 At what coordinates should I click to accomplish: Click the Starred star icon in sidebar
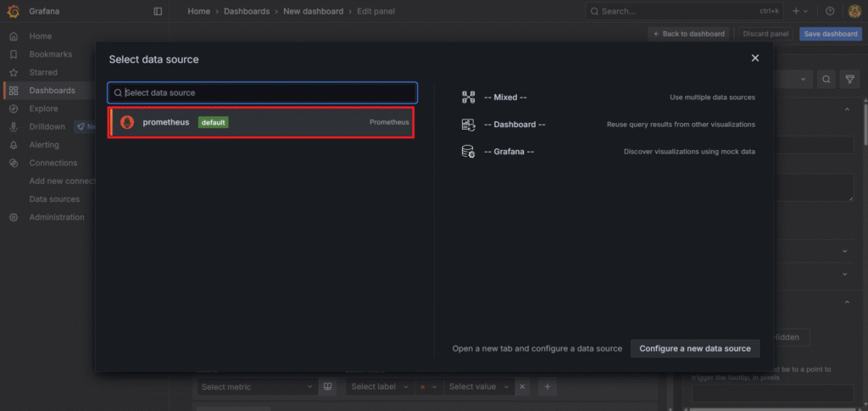14,73
